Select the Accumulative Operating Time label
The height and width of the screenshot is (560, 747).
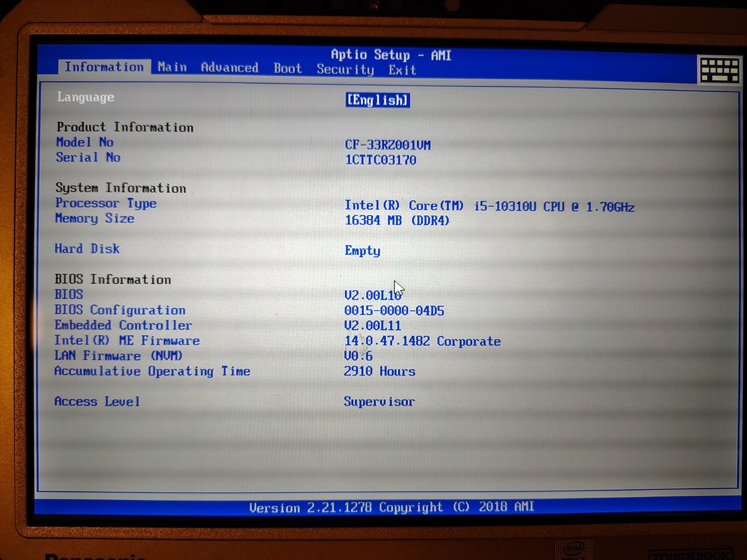point(152,371)
